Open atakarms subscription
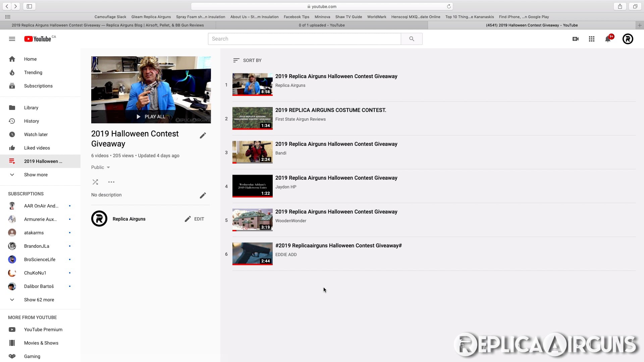This screenshot has width=644, height=362. coord(40,233)
